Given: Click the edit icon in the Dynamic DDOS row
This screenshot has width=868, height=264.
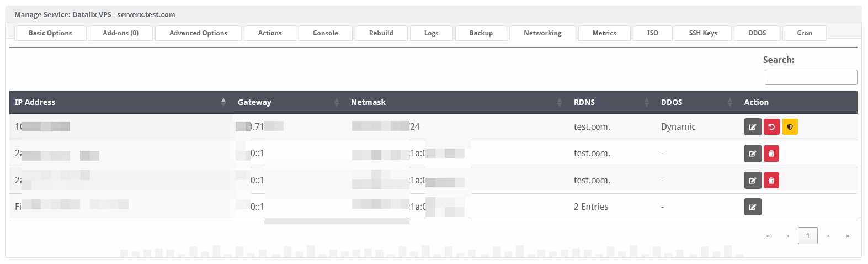Looking at the screenshot, I should [753, 127].
